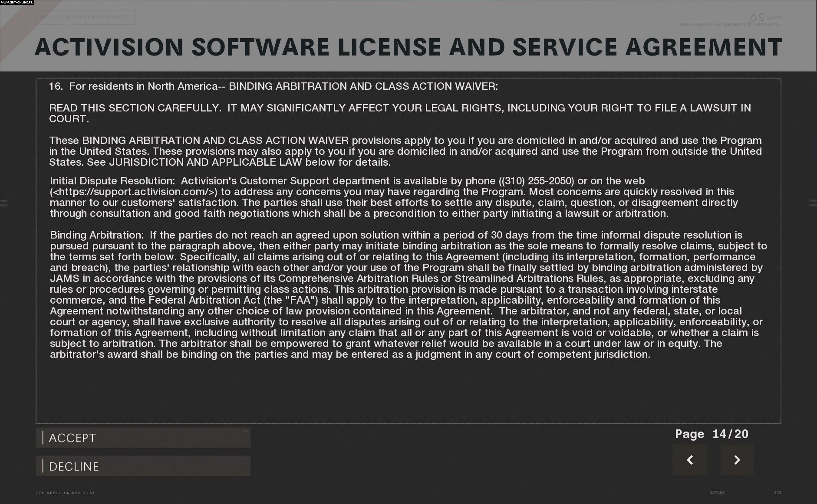Click the Initial Dispute Resolution label
817x504 pixels.
click(x=112, y=181)
